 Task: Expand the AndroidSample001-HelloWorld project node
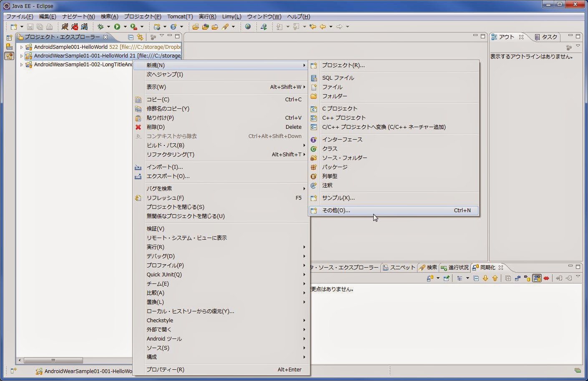tap(21, 47)
